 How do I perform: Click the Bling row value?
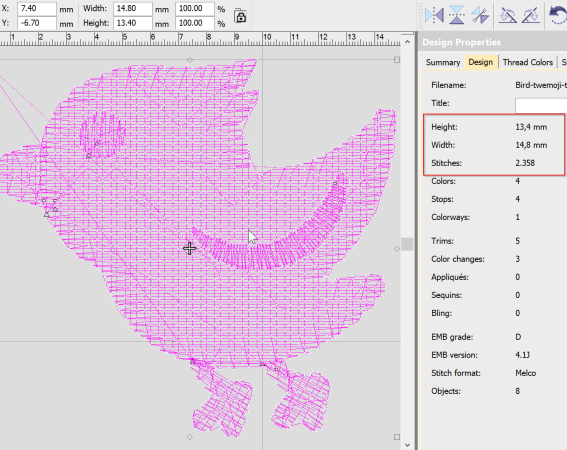tap(518, 313)
